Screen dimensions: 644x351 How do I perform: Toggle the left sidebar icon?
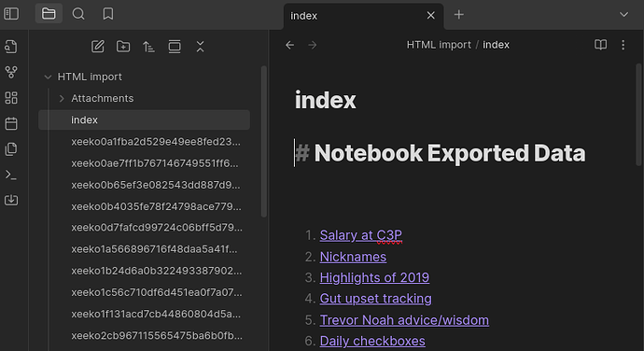click(11, 14)
